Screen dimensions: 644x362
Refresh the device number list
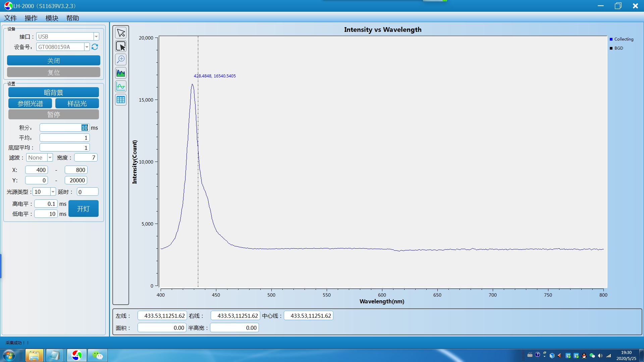(x=95, y=47)
